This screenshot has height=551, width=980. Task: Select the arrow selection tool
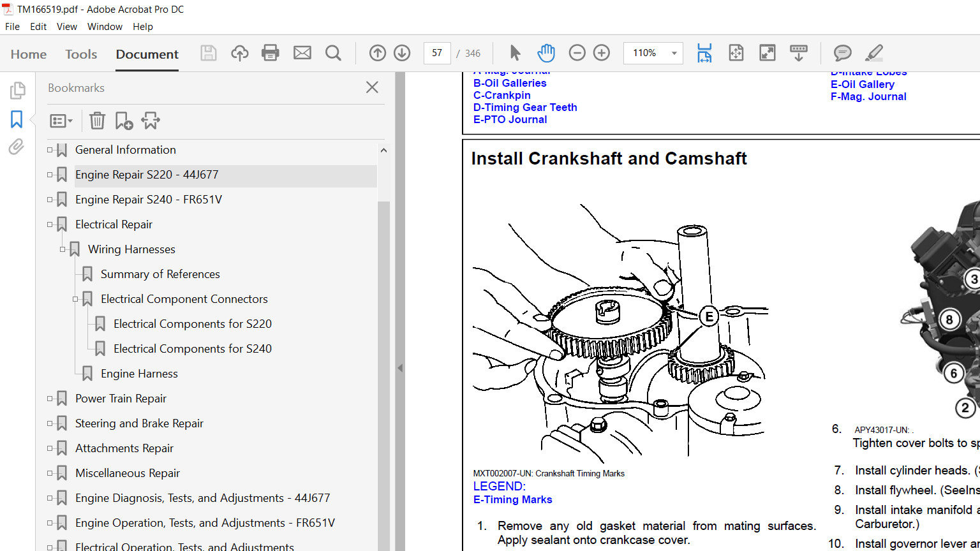515,53
